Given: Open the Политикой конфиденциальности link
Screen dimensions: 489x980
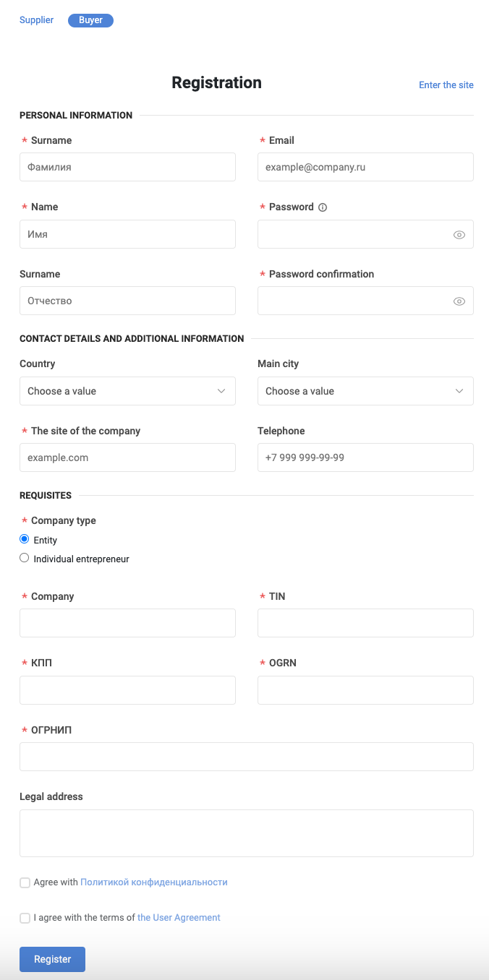Looking at the screenshot, I should point(153,882).
